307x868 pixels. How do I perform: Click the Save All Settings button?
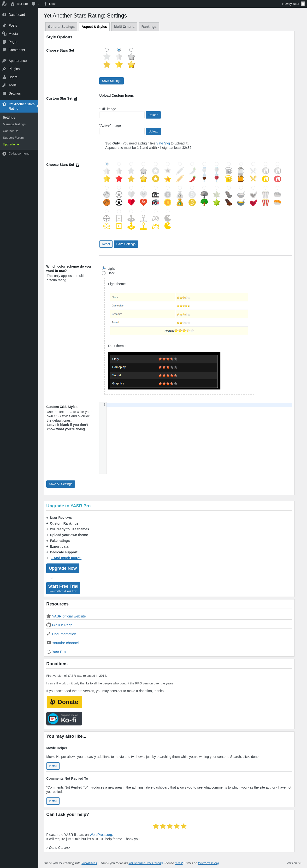coord(61,484)
